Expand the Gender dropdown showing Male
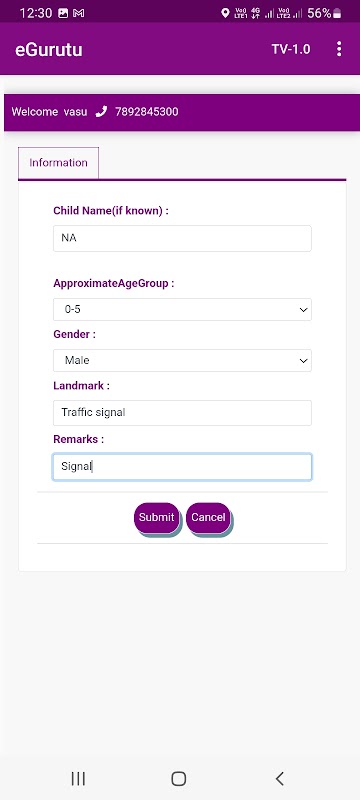The height and width of the screenshot is (800, 360). coord(182,360)
